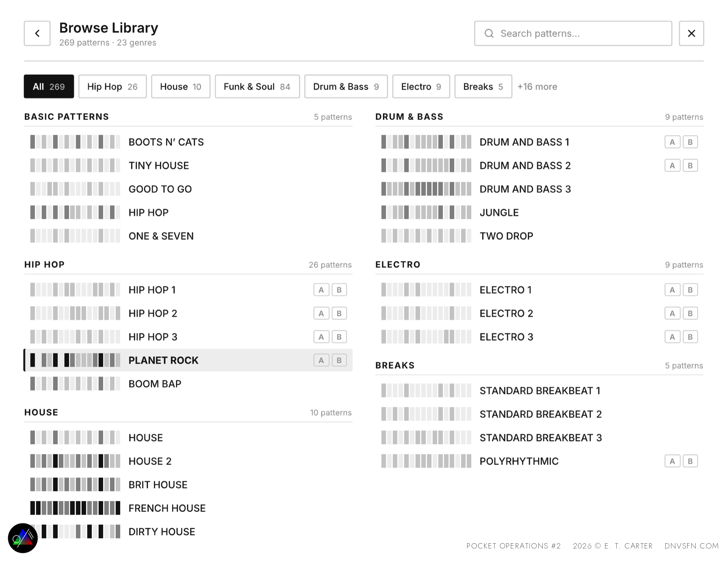Image resolution: width=728 pixels, height=561 pixels.
Task: Open the color prism logo icon
Action: click(23, 538)
